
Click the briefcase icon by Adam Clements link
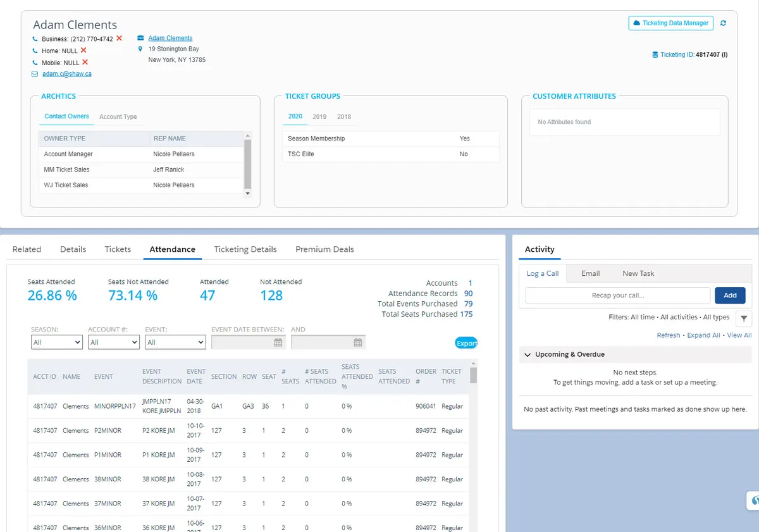140,38
